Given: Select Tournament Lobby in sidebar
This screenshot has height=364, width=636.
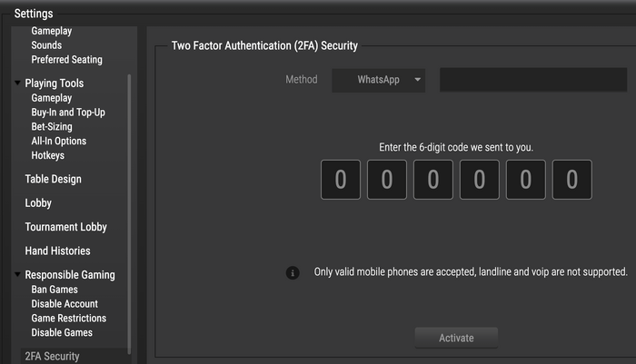Looking at the screenshot, I should pyautogui.click(x=66, y=227).
